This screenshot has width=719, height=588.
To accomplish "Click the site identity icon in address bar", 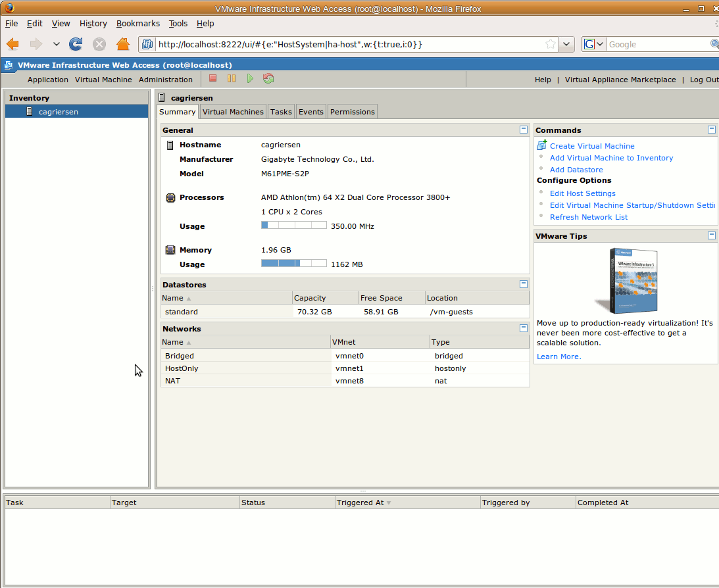I will coord(147,45).
